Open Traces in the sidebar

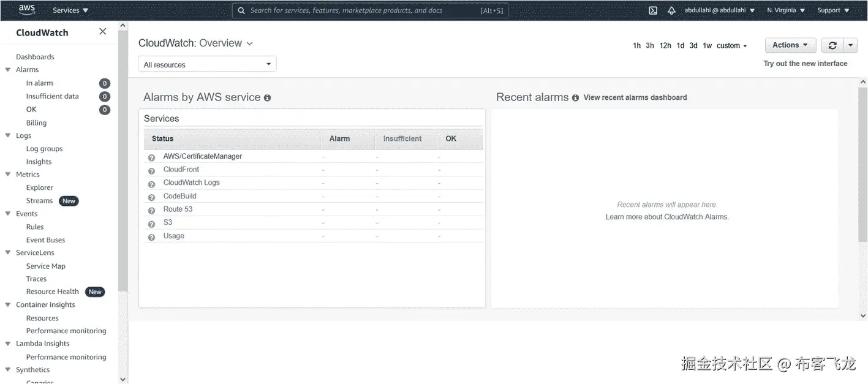click(x=36, y=279)
